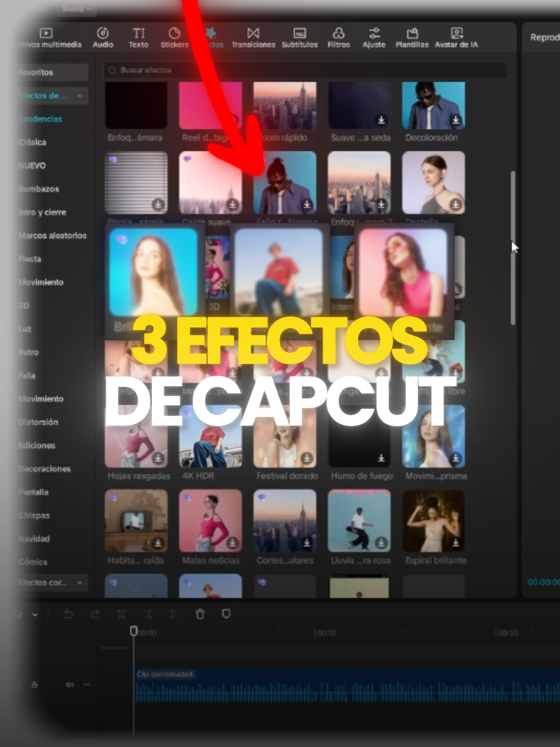Click the track options three-dots icon

[x=87, y=684]
